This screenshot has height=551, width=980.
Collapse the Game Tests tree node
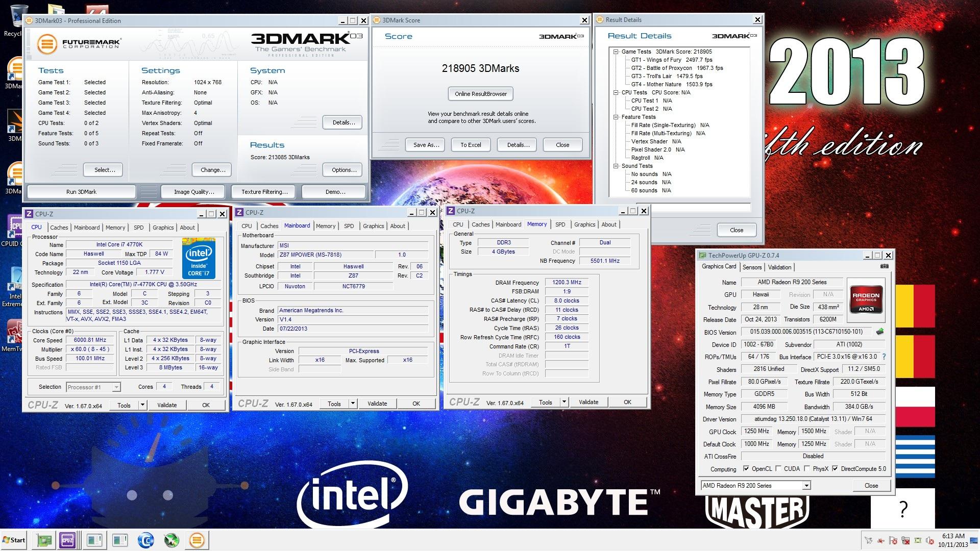click(616, 52)
